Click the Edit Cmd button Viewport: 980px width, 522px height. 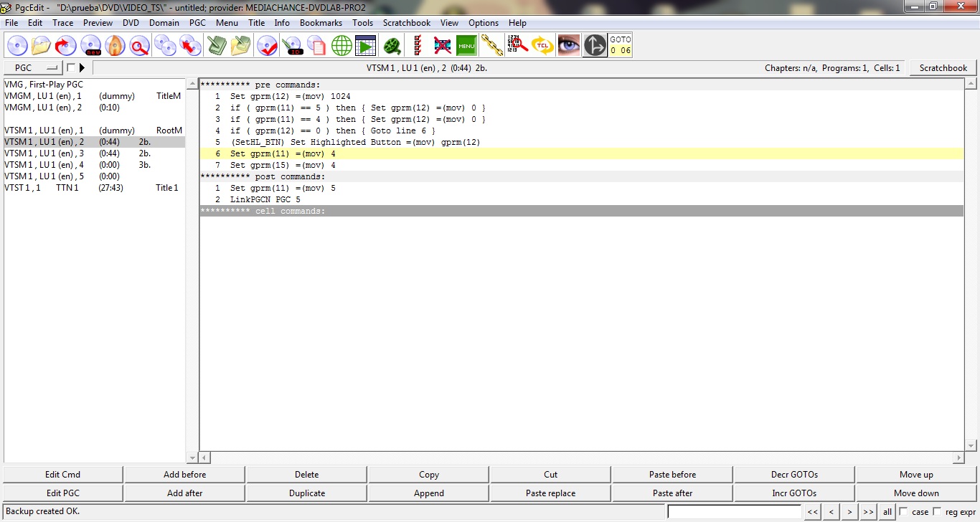click(63, 475)
